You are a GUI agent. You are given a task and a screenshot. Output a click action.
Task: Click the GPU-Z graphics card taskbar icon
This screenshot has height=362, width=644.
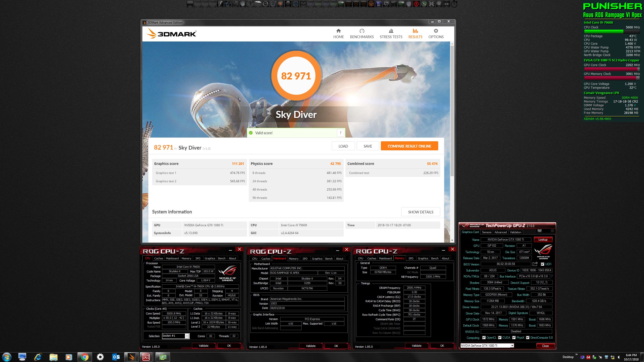click(163, 357)
